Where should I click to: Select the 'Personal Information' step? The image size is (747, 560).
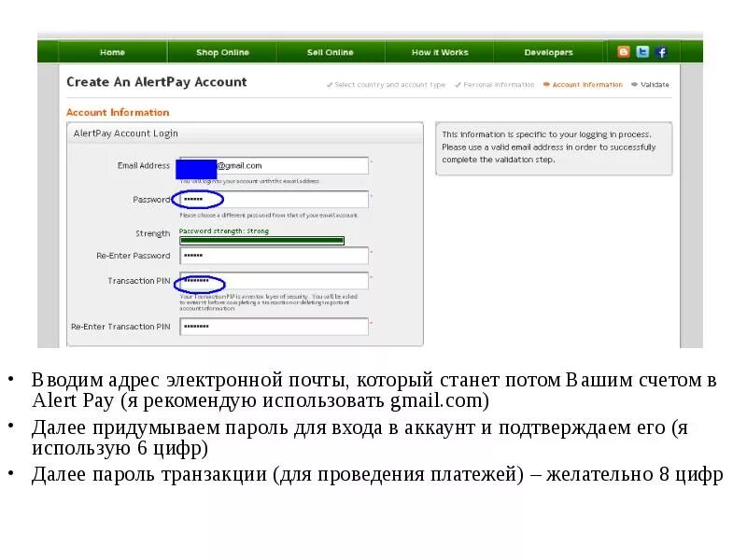(495, 85)
